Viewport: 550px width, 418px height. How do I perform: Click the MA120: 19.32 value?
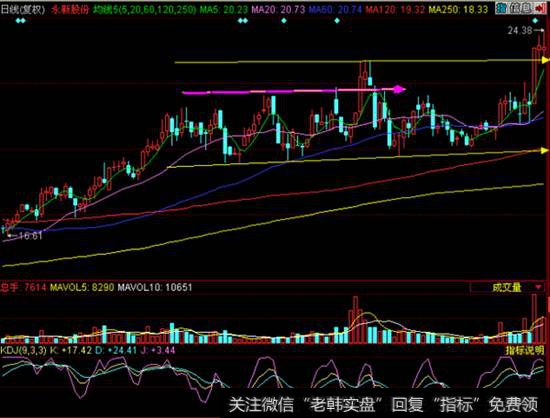tap(395, 9)
